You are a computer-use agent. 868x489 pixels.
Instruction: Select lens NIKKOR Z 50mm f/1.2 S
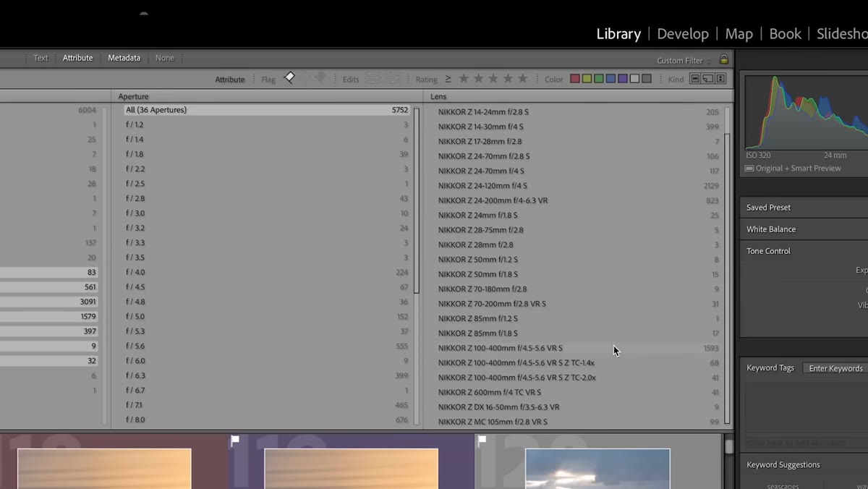578,260
